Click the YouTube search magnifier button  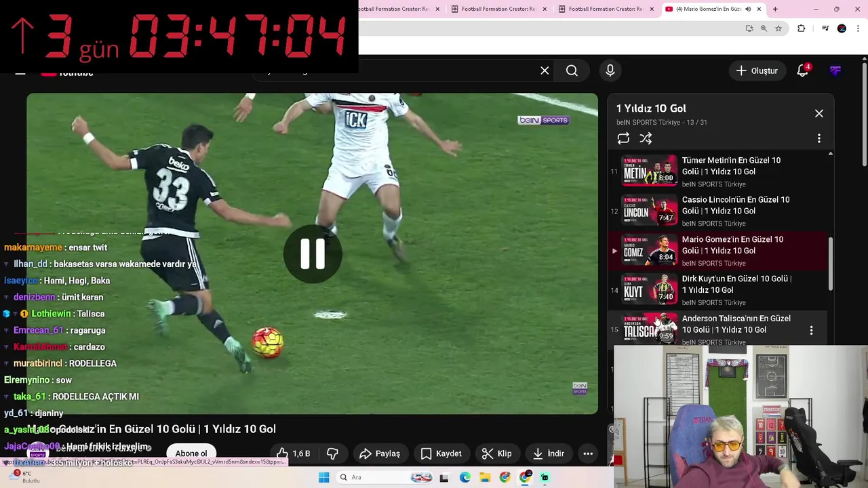(572, 70)
